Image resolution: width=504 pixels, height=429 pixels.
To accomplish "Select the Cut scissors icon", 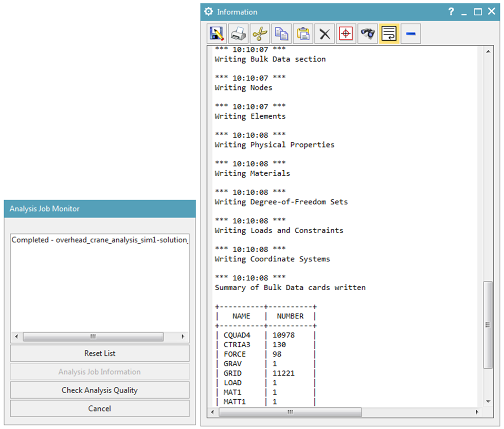I will pyautogui.click(x=260, y=33).
